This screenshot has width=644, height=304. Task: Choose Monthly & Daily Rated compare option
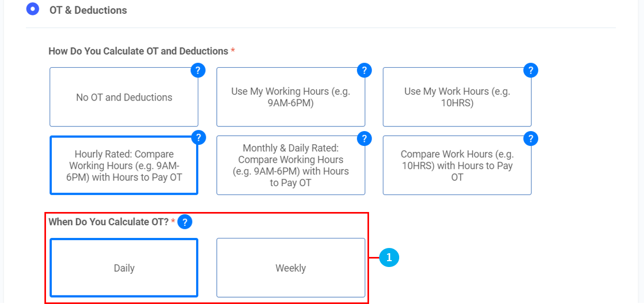(x=290, y=165)
